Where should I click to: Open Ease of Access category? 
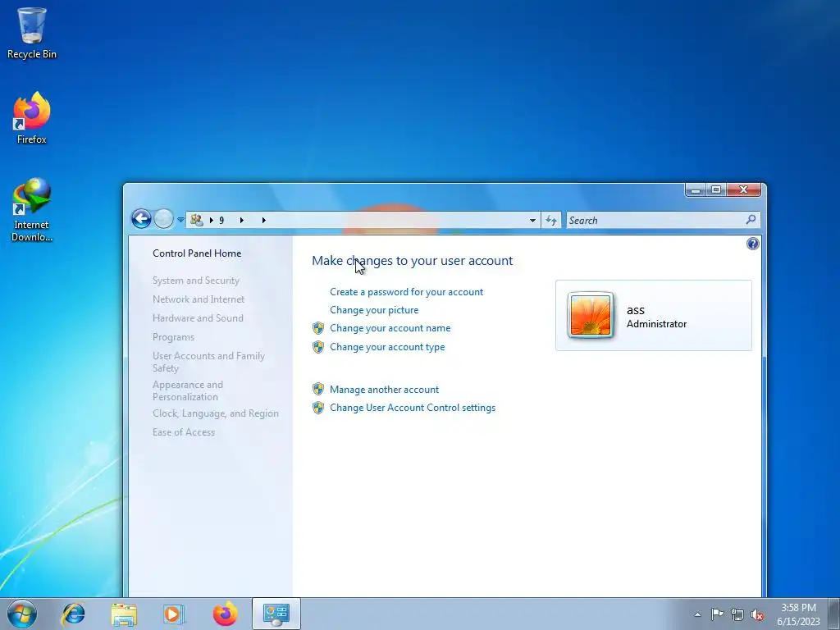pyautogui.click(x=183, y=431)
